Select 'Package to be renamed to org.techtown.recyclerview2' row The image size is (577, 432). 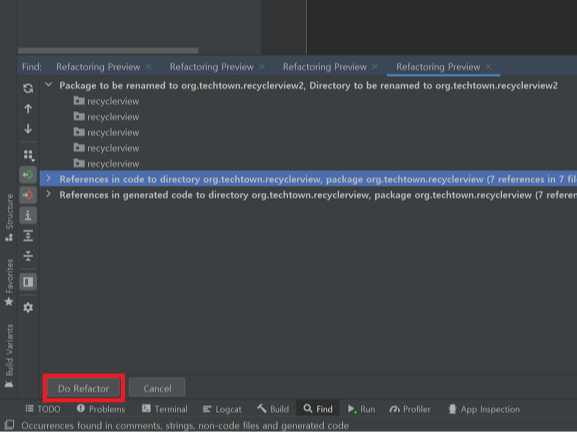(308, 86)
